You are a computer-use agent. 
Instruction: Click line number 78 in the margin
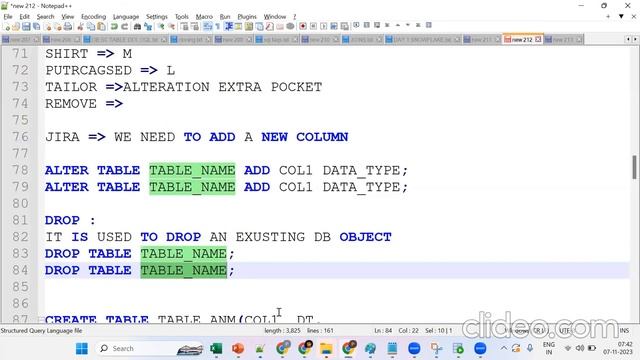(20, 170)
